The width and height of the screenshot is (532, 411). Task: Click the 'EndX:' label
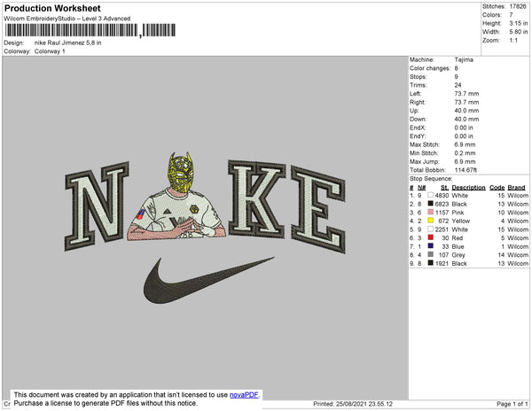[x=418, y=128]
